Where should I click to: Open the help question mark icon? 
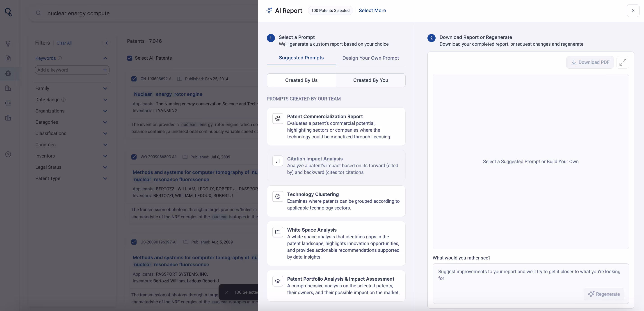pos(8,154)
